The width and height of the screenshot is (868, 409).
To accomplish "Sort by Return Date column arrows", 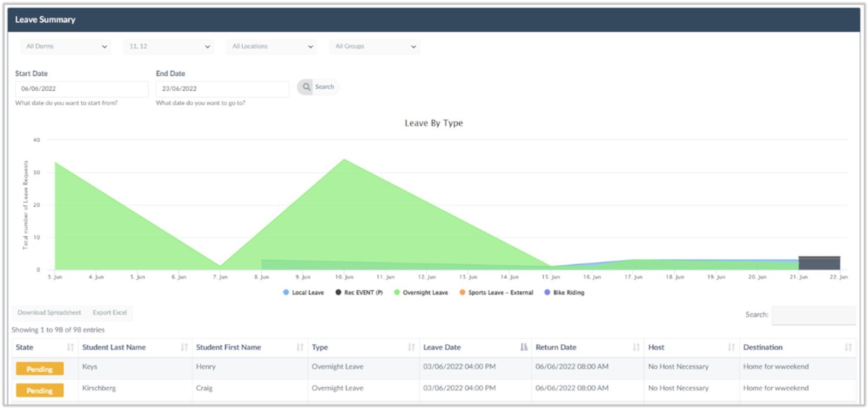I will click(636, 347).
